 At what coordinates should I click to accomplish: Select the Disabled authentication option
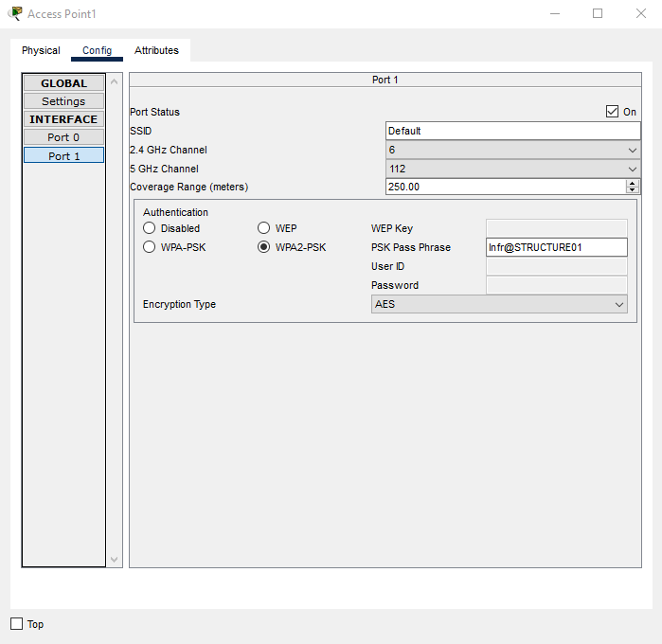(x=149, y=228)
